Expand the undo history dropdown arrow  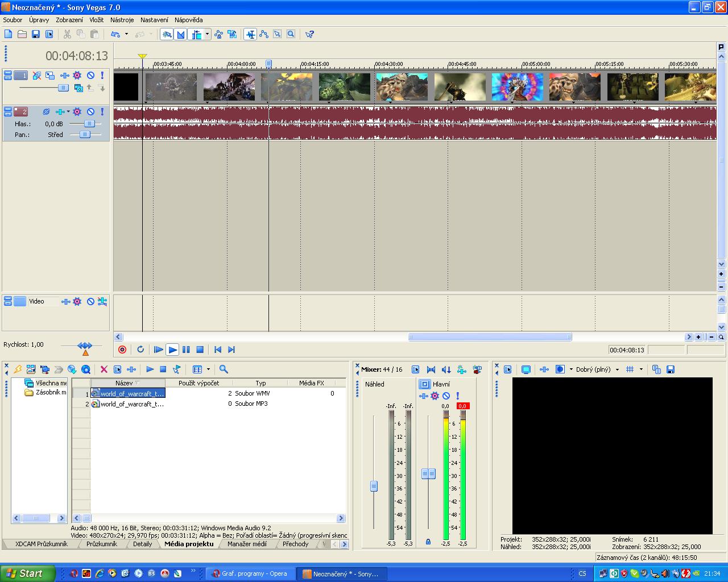click(126, 34)
